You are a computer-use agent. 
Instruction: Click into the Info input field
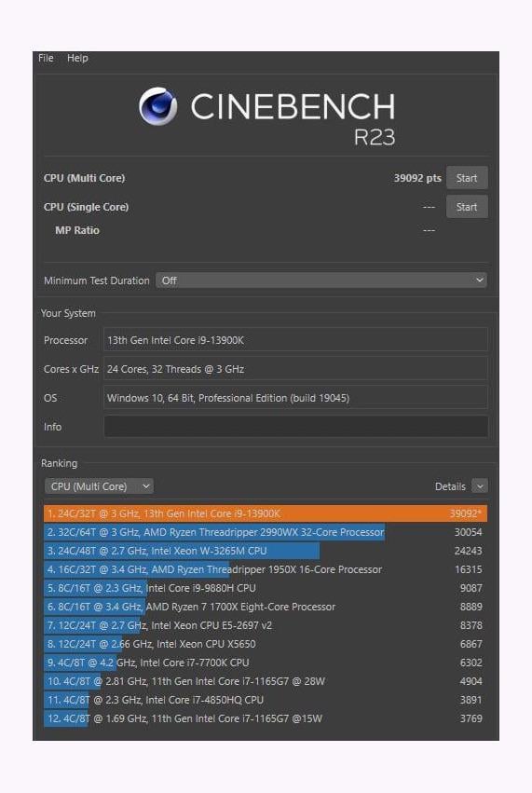296,427
